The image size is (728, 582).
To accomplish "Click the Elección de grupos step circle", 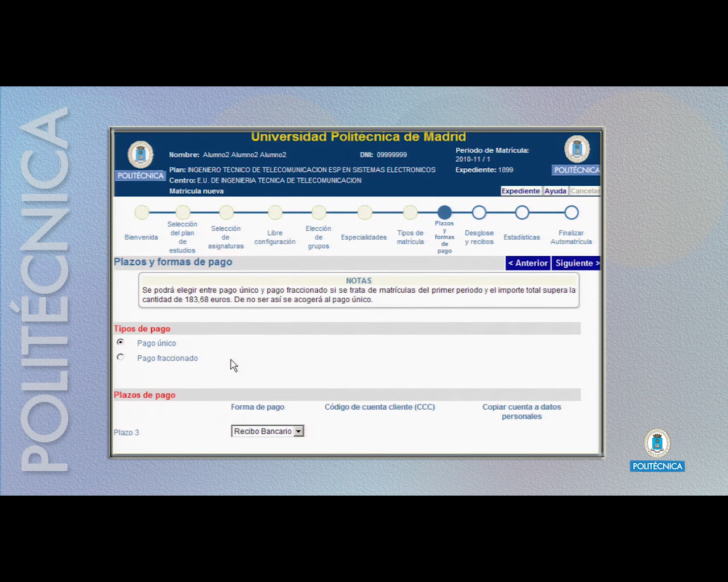I will click(x=318, y=213).
